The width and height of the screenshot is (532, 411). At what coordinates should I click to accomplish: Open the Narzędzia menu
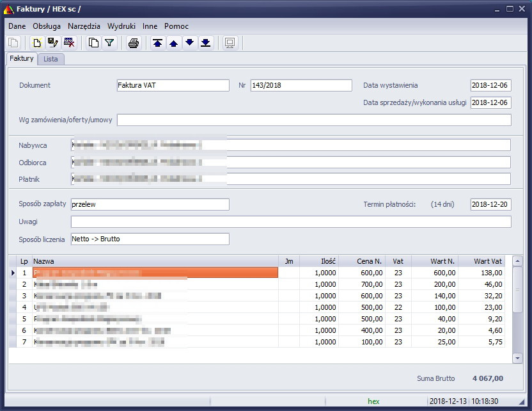tap(84, 26)
